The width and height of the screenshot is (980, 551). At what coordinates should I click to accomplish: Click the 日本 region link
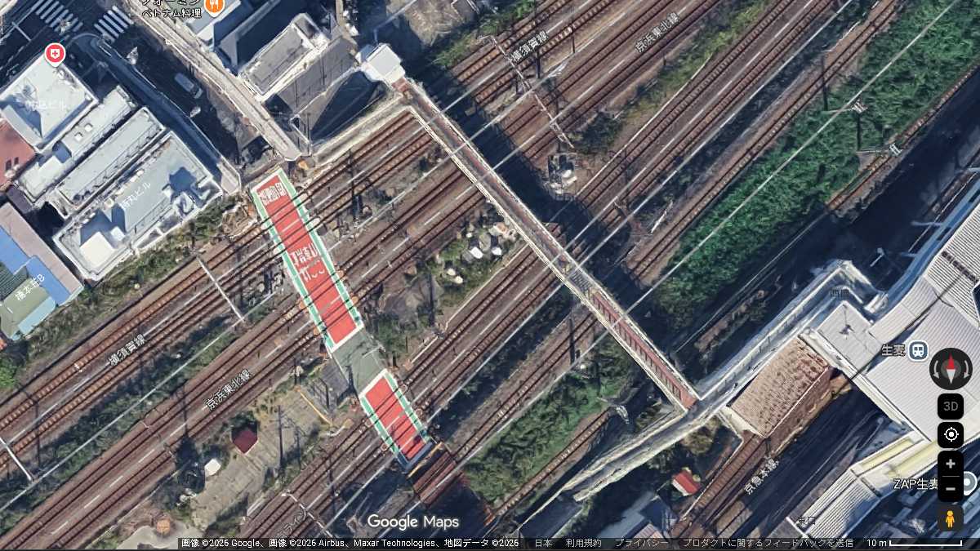(543, 543)
